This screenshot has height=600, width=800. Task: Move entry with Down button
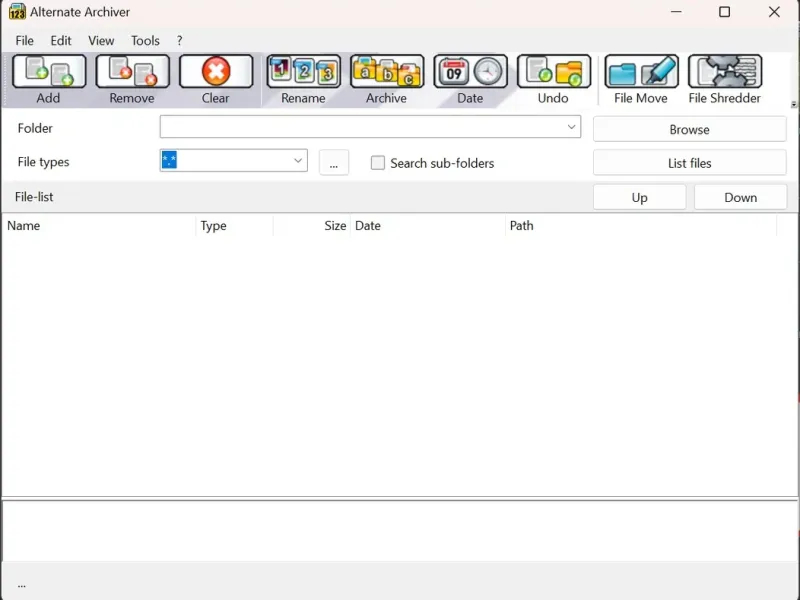click(740, 197)
